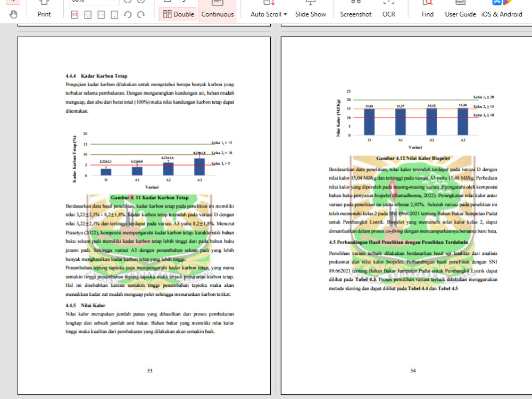Click heading '4.4.4 Kadar Karbon Tetap'
Screen dimensions: 532x399
pyautogui.click(x=96, y=76)
